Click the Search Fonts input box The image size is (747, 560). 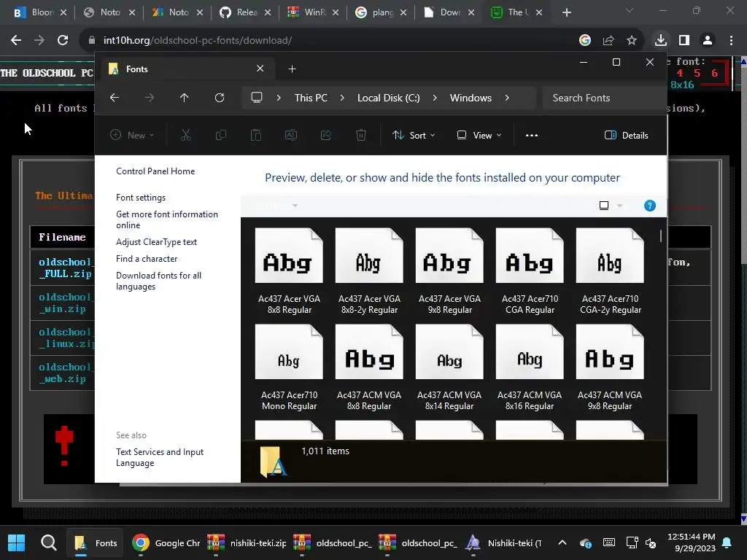604,98
